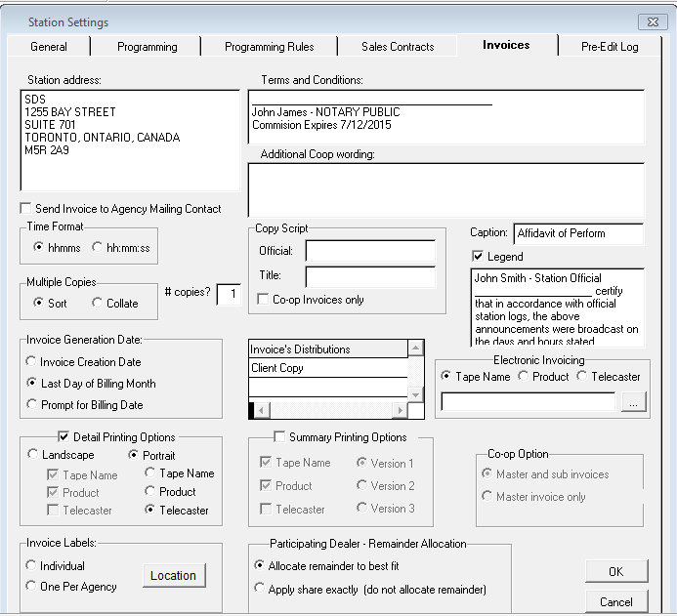This screenshot has width=677, height=616.
Task: Open the Programming Rules tab
Action: pos(269,46)
